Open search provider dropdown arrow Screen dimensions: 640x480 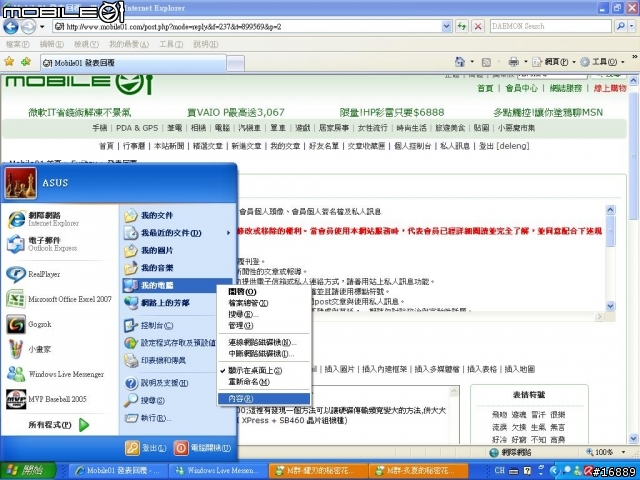pos(631,27)
